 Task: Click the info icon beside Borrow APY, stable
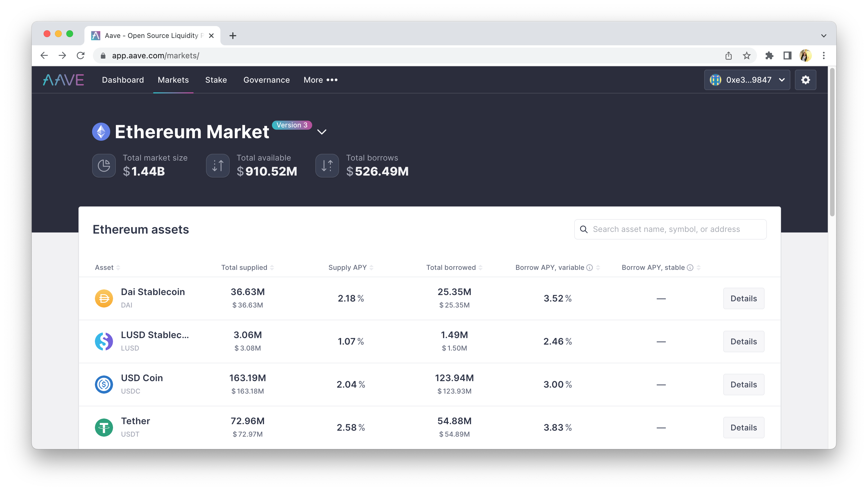pyautogui.click(x=690, y=267)
